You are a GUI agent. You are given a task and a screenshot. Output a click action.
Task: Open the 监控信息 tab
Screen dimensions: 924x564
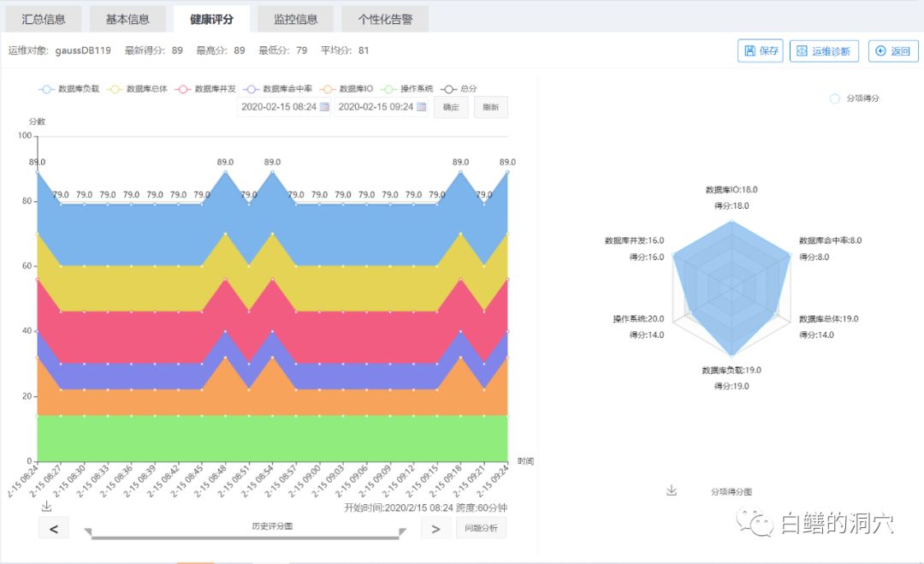pyautogui.click(x=295, y=20)
